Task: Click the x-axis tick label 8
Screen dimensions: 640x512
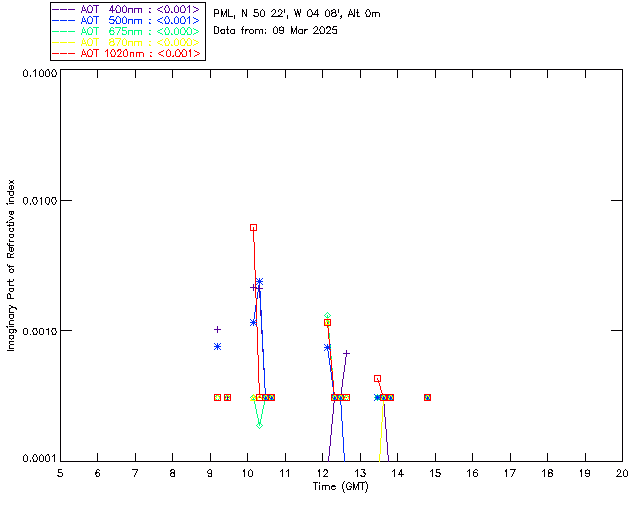Action: 173,473
